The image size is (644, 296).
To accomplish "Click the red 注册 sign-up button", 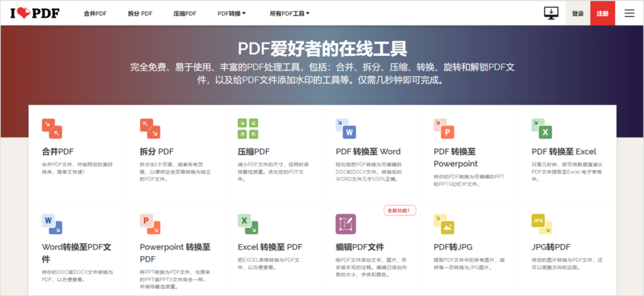I will point(602,14).
